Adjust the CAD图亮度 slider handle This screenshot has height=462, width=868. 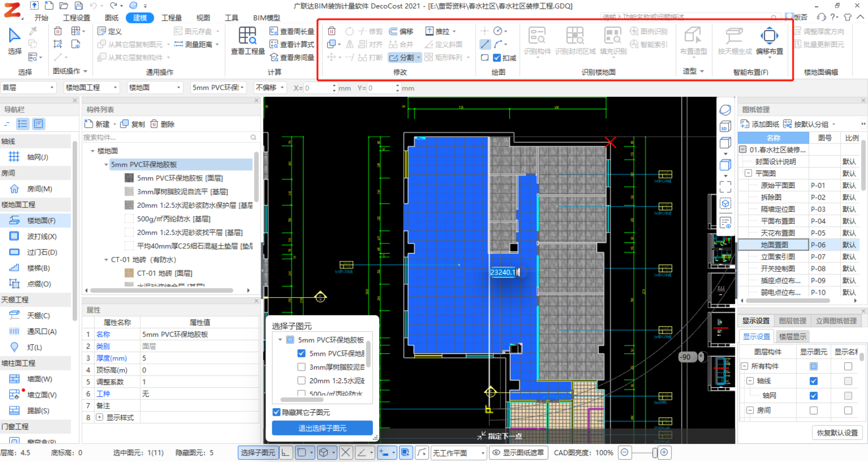(x=655, y=452)
